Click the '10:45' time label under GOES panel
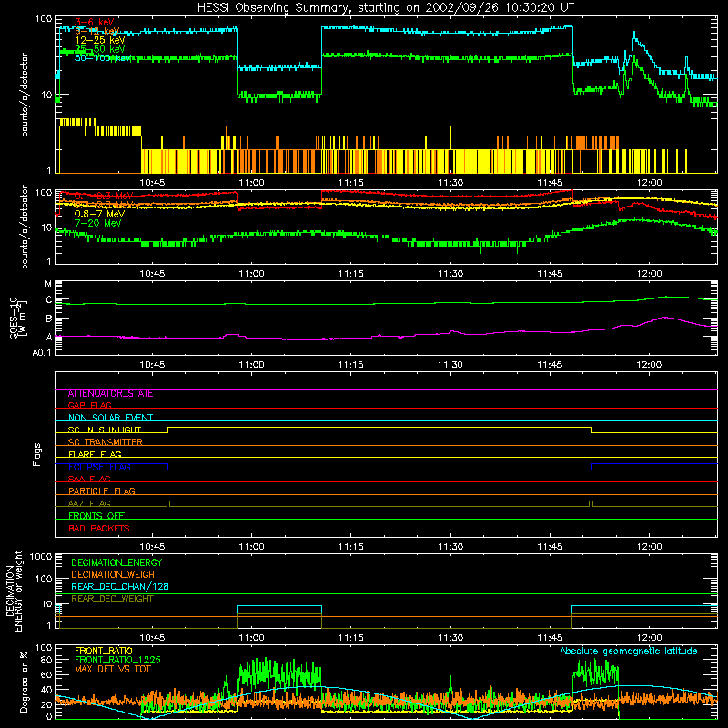 (152, 365)
